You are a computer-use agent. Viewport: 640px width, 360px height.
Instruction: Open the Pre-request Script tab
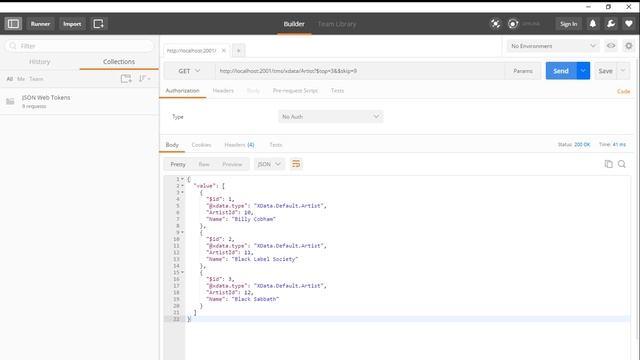pyautogui.click(x=295, y=91)
